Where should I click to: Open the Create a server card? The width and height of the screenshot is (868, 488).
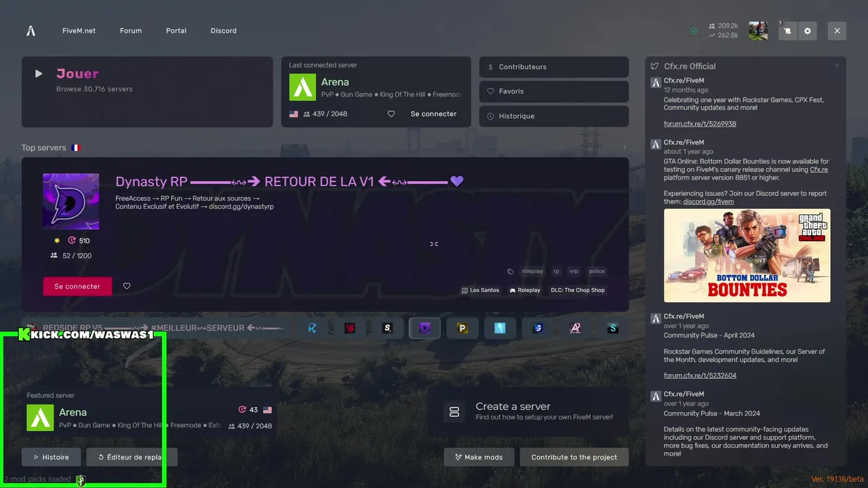(x=528, y=412)
